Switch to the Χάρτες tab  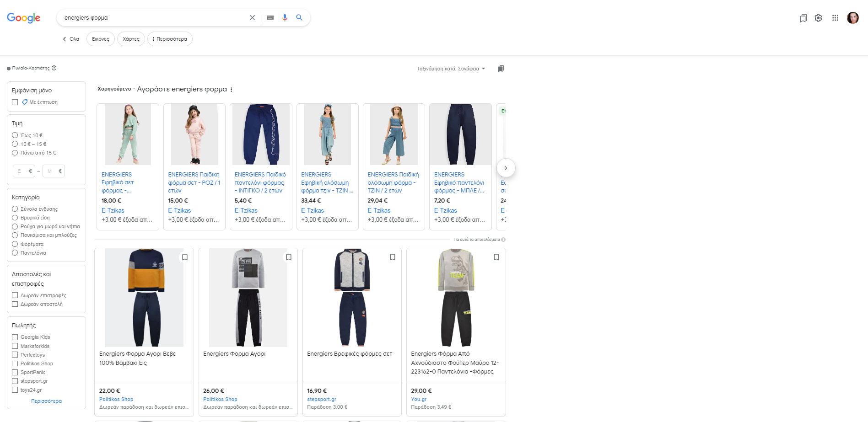131,39
